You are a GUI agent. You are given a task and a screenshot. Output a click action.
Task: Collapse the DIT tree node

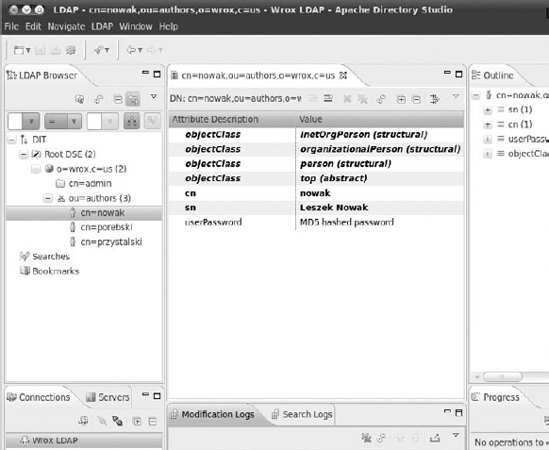click(12, 140)
